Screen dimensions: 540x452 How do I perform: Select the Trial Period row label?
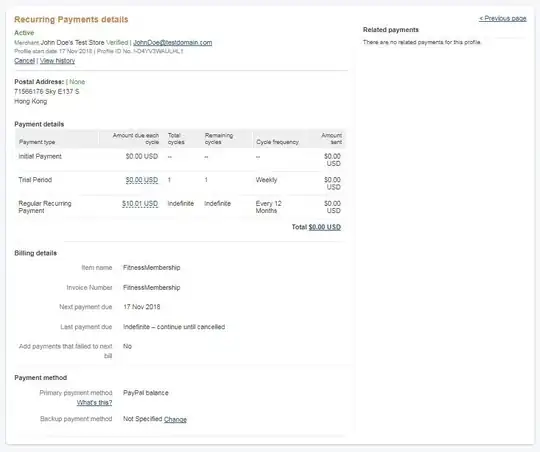pyautogui.click(x=35, y=180)
